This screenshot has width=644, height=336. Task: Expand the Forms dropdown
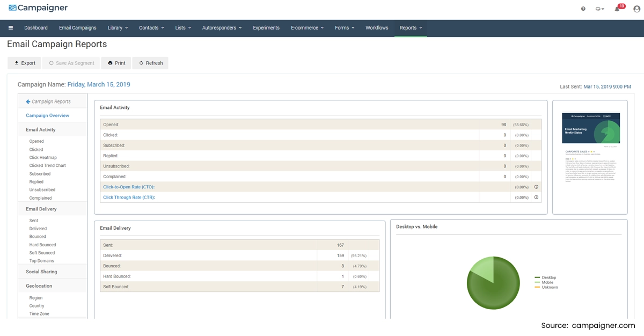point(345,28)
